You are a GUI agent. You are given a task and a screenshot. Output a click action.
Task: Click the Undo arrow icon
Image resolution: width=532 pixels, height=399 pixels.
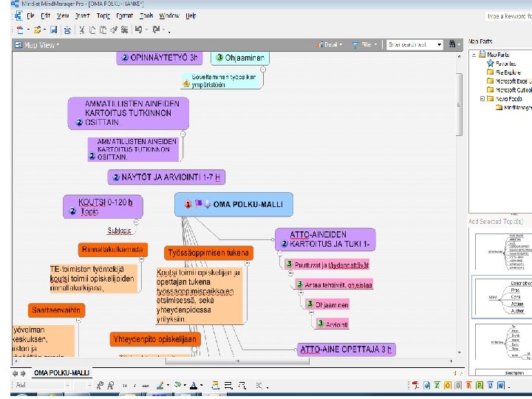click(x=138, y=30)
